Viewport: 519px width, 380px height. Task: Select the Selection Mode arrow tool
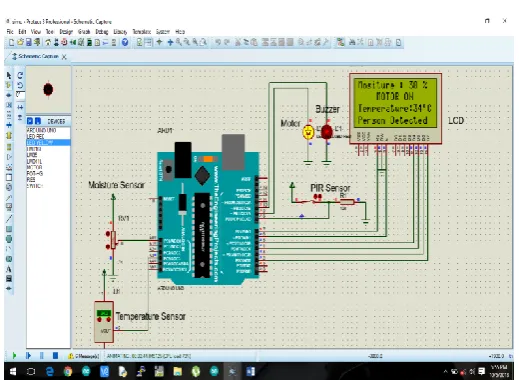(9, 75)
